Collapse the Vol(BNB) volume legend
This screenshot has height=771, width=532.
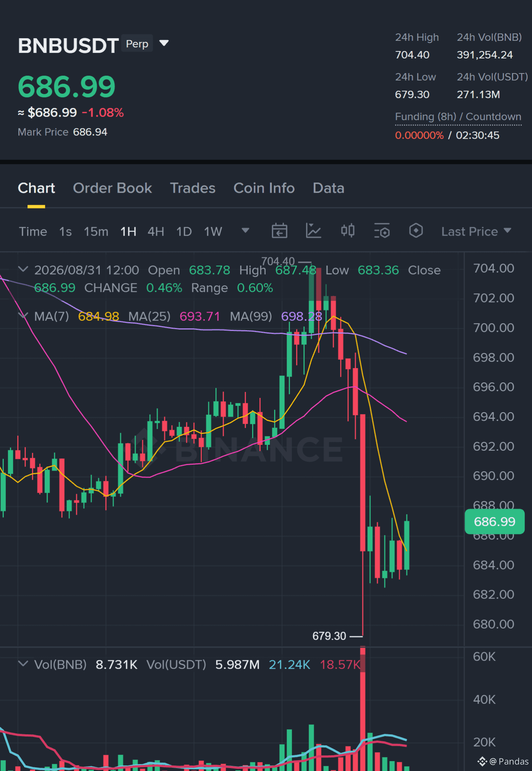click(x=23, y=664)
